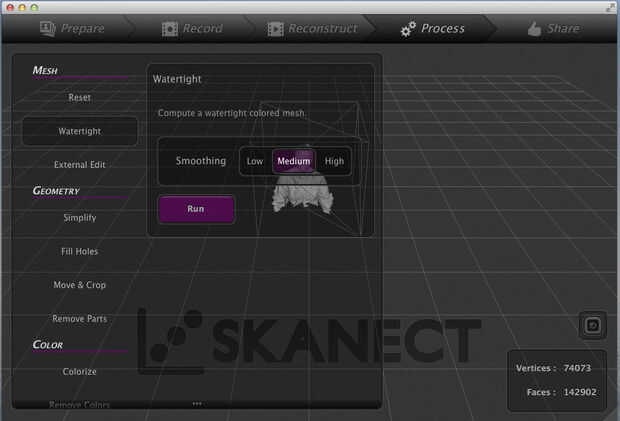Click the Watertight panel title
This screenshot has width=620, height=421.
[x=177, y=79]
